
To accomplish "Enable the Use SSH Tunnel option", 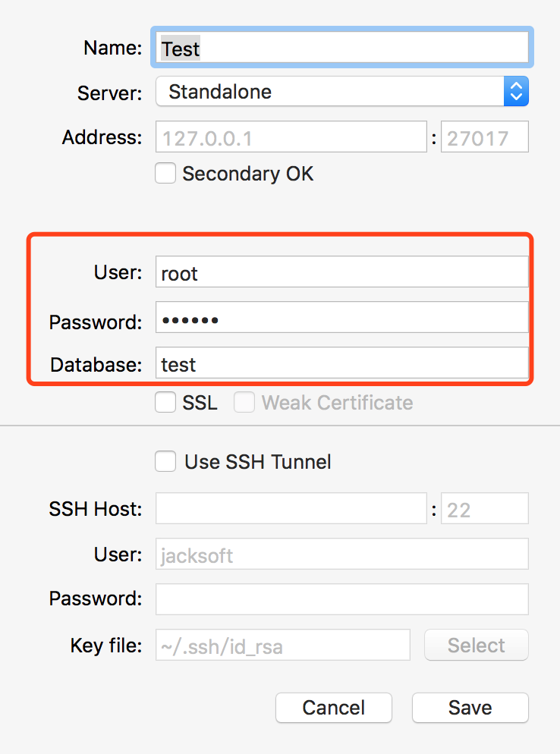I will 165,462.
